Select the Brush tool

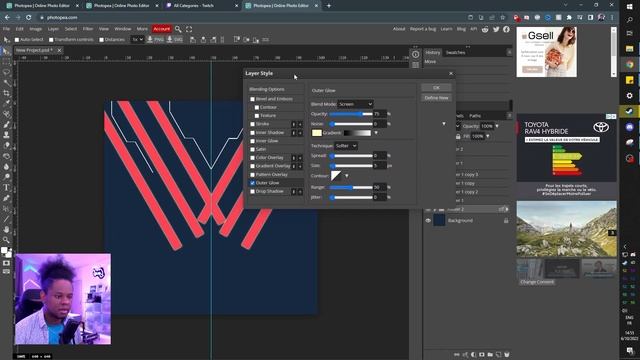[6, 124]
